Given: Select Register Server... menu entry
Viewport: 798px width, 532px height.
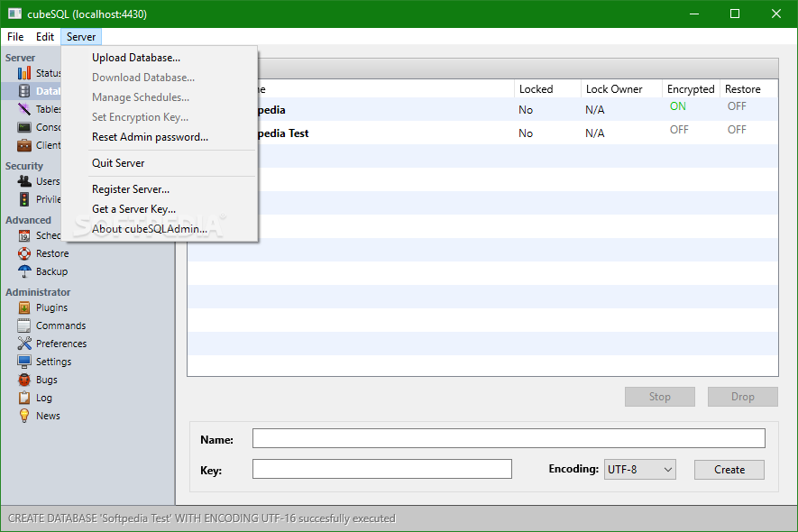Looking at the screenshot, I should coord(160,188).
